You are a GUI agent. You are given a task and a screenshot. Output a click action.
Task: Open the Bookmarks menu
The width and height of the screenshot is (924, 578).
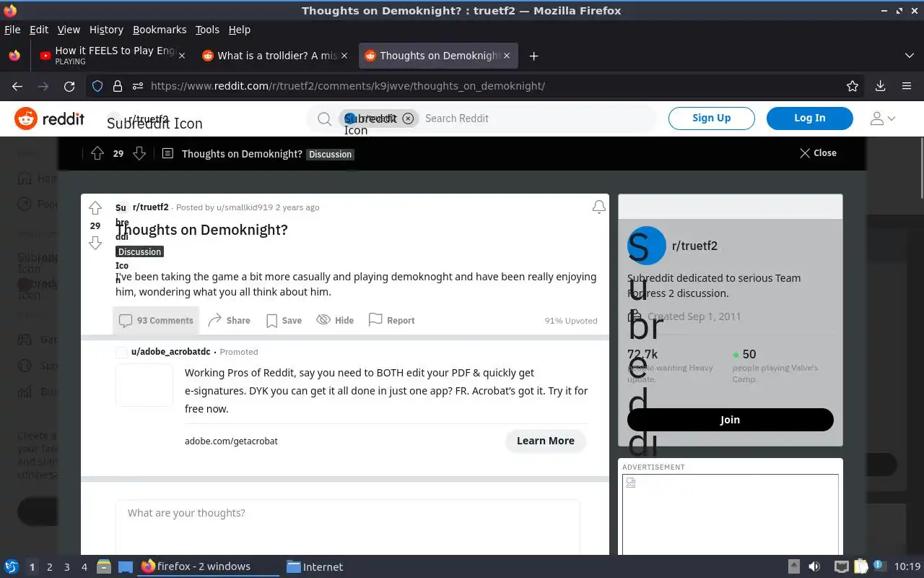tap(160, 30)
